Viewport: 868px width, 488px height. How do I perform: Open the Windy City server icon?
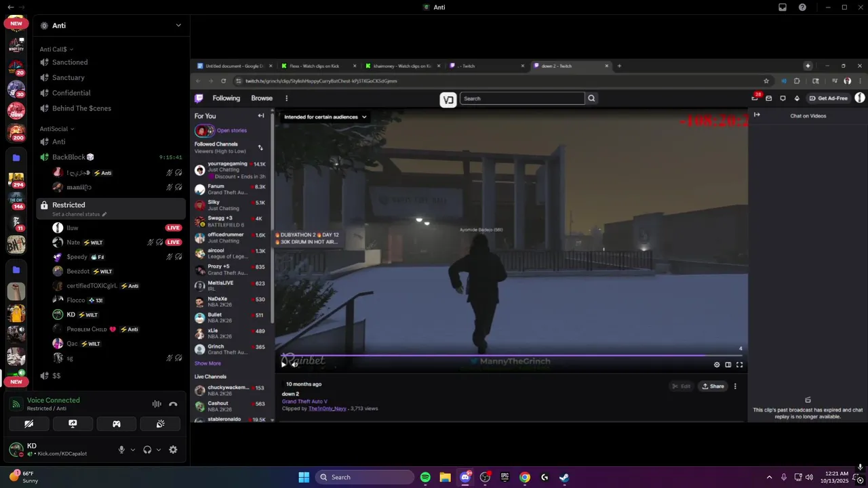[x=16, y=45]
